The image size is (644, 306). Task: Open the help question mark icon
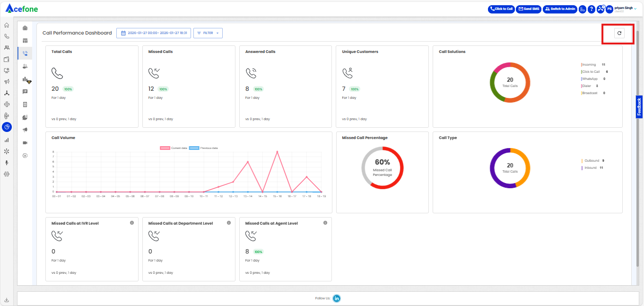point(591,9)
